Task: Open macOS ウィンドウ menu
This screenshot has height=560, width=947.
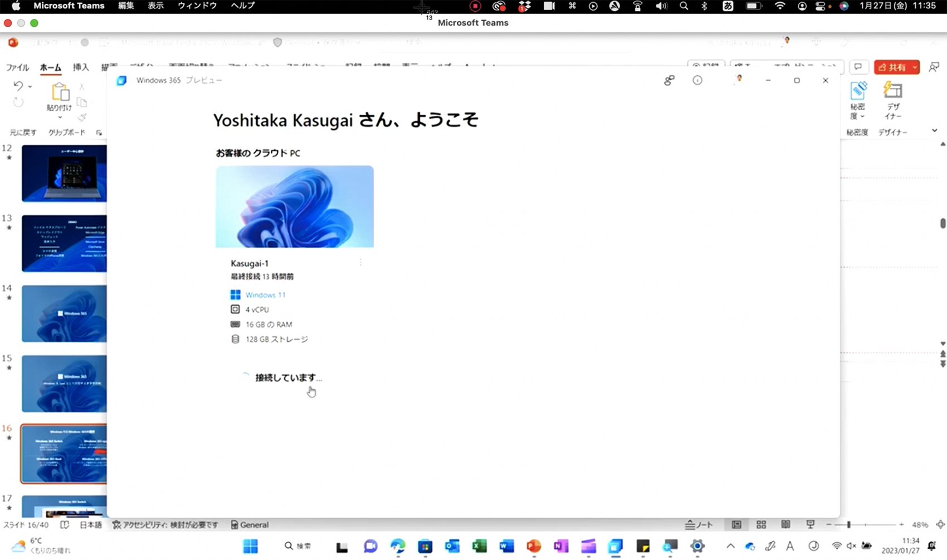Action: tap(197, 6)
